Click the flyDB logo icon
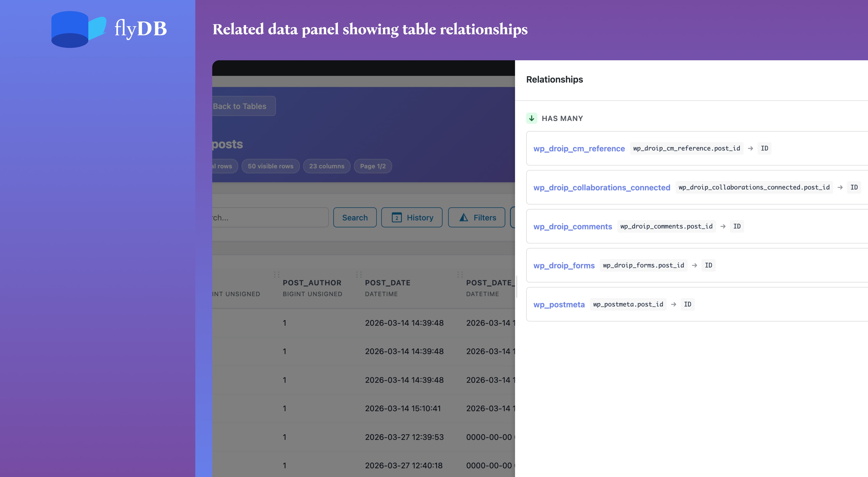 78,30
